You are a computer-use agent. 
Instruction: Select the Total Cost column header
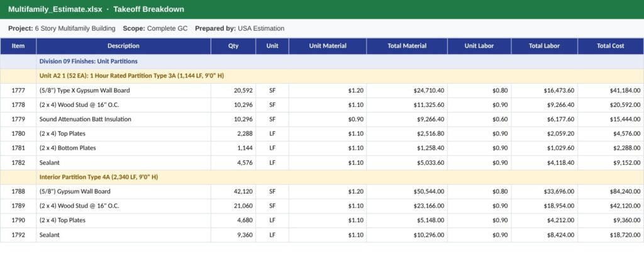click(x=610, y=46)
